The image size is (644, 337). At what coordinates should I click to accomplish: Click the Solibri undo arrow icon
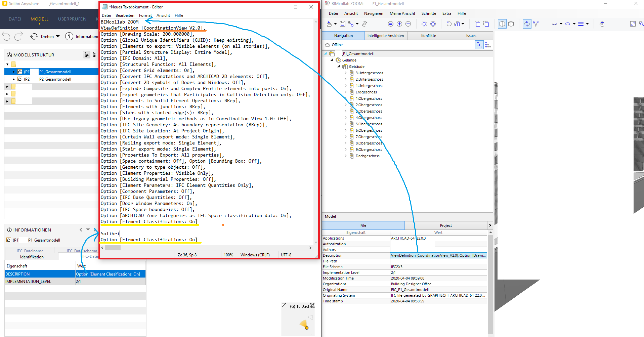click(6, 36)
